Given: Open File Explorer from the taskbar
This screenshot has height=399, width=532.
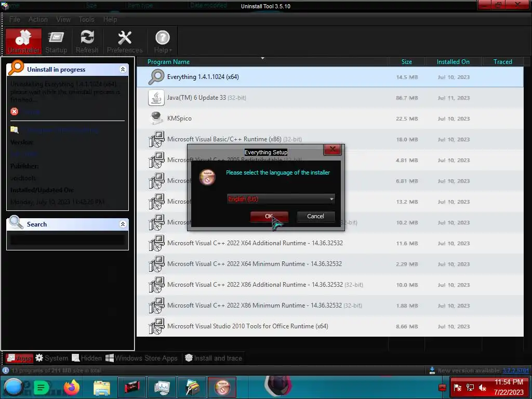Looking at the screenshot, I should tap(102, 388).
